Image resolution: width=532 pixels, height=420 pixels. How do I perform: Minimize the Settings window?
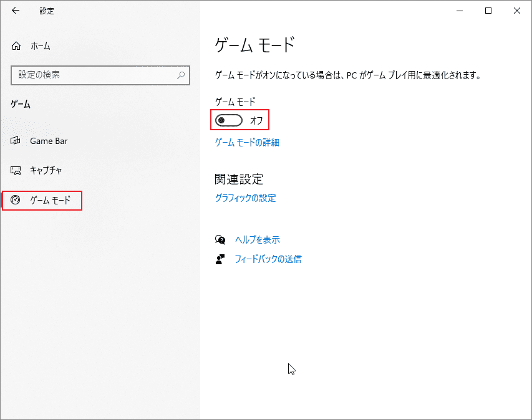pos(460,11)
